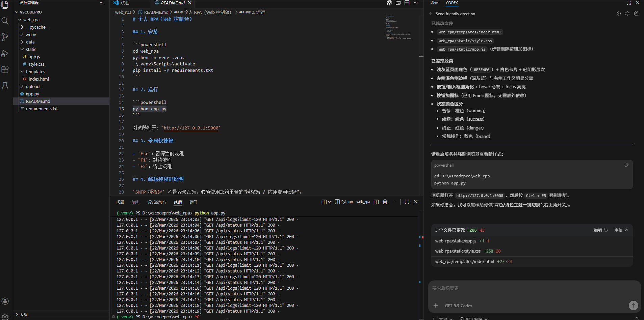This screenshot has height=320, width=644.
Task: Switch to the 问题 problems tab
Action: pyautogui.click(x=120, y=202)
